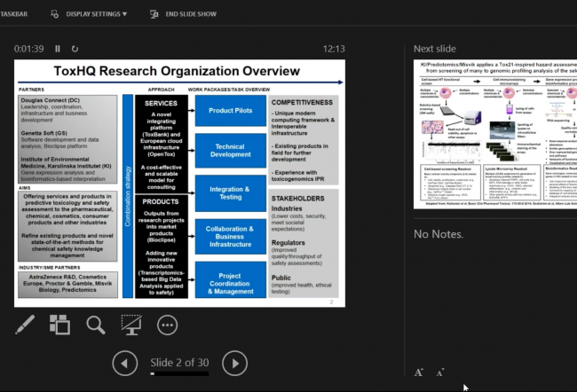Image resolution: width=577 pixels, height=392 pixels.
Task: Click the slide progress bar
Action: 179,373
